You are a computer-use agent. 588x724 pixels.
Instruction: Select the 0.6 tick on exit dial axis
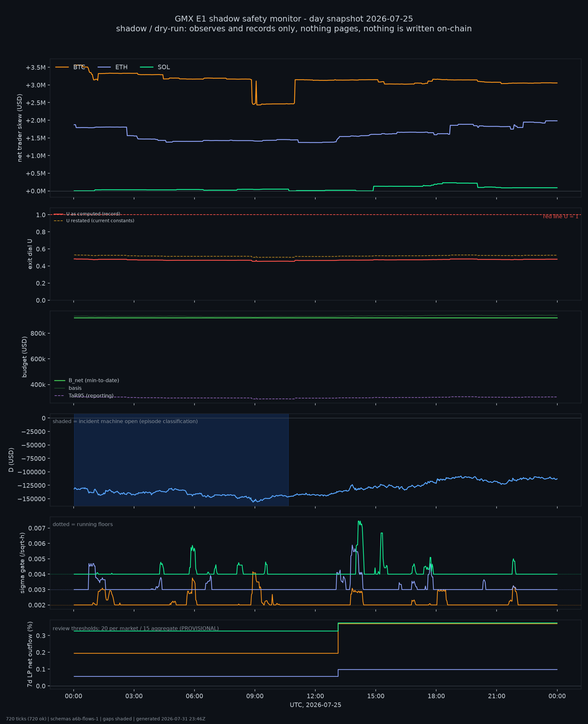pyautogui.click(x=41, y=249)
